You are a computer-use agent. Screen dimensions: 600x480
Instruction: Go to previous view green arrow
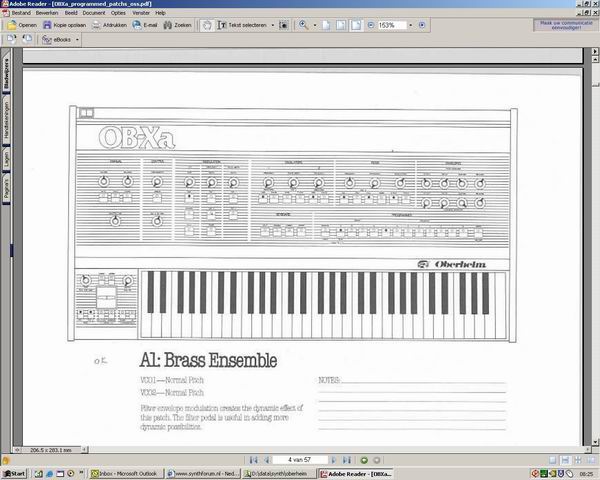tap(364, 460)
